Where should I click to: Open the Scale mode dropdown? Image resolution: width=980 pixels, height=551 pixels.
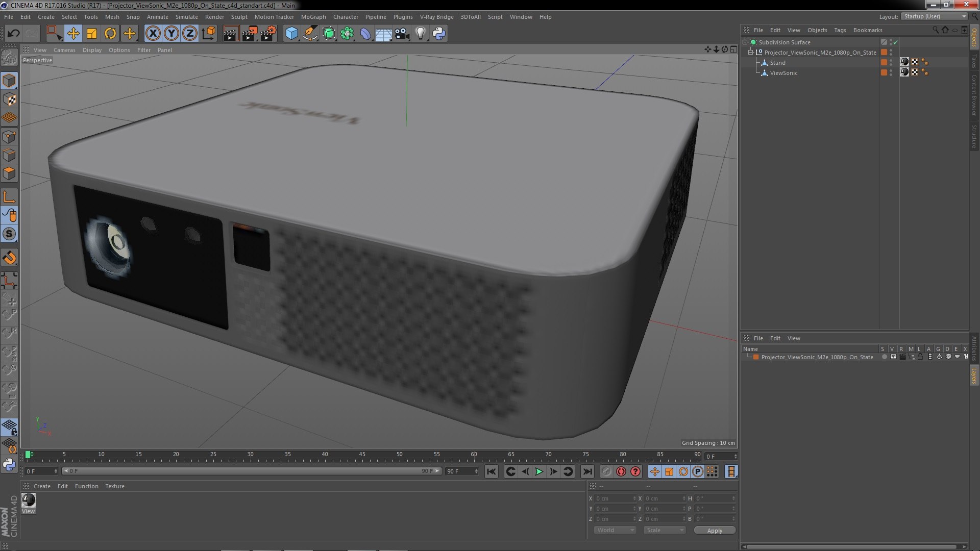664,530
